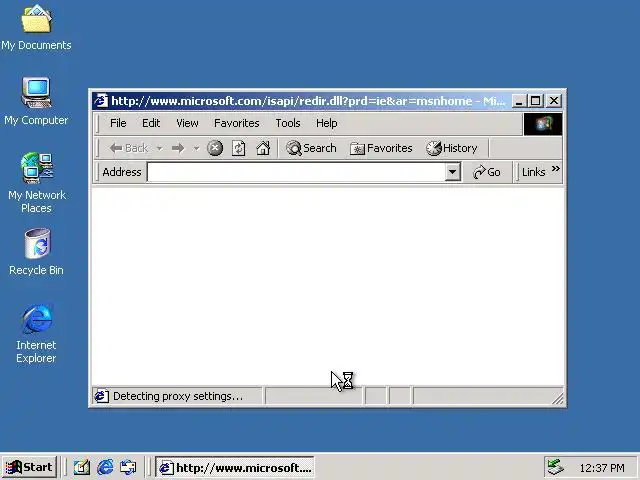Click the status bar page icon

(102, 396)
